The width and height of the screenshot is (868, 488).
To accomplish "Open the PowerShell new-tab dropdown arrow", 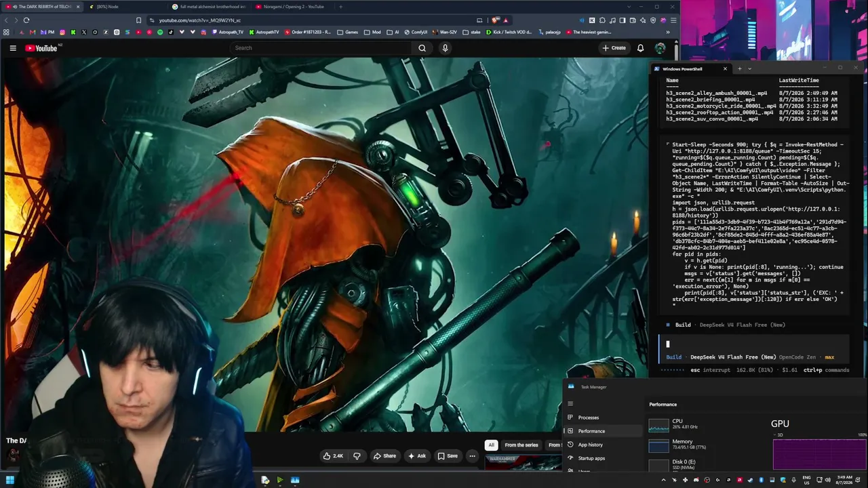I will (749, 68).
